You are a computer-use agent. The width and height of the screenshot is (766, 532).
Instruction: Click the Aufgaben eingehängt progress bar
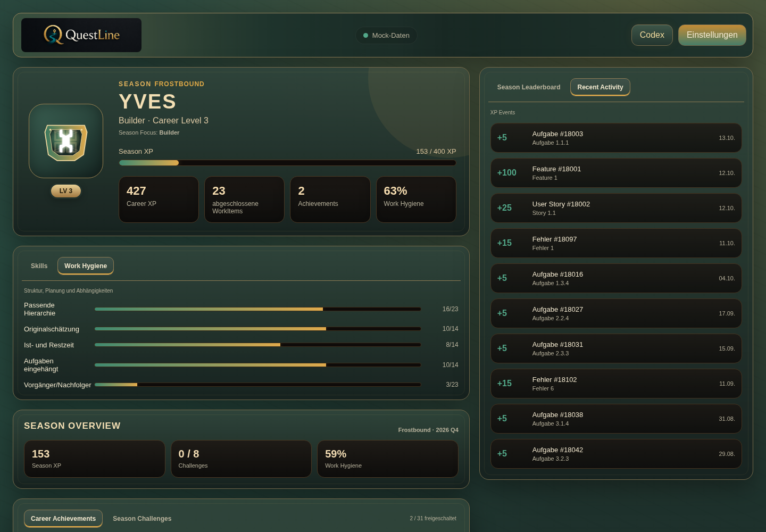point(257,365)
